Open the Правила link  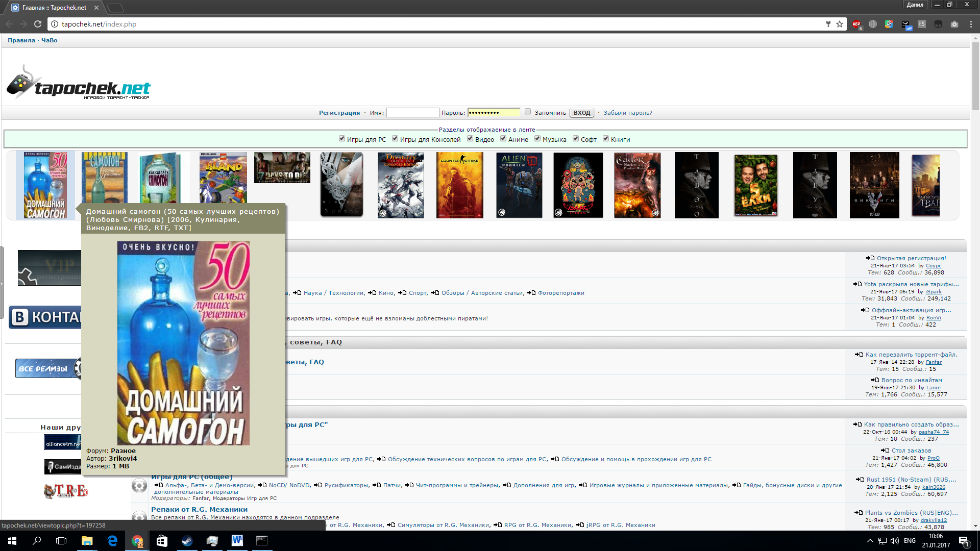pos(21,40)
